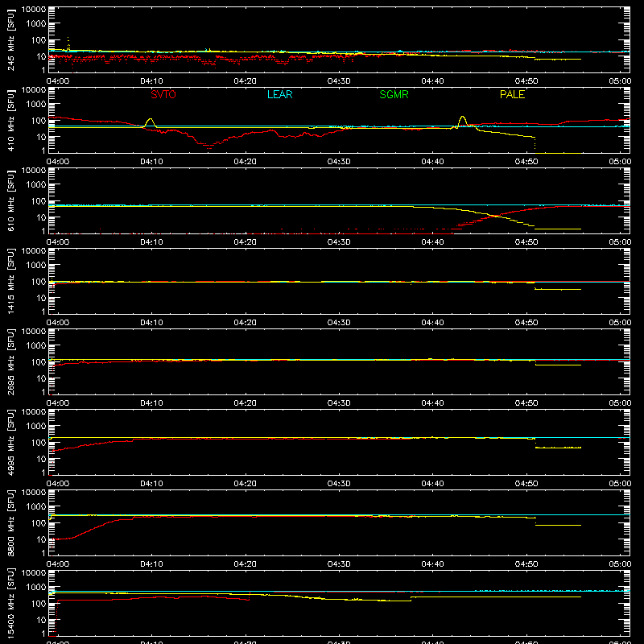Click the 100 tick label of the 1415 MHz panel
The width and height of the screenshot is (644, 644).
pyautogui.click(x=39, y=281)
